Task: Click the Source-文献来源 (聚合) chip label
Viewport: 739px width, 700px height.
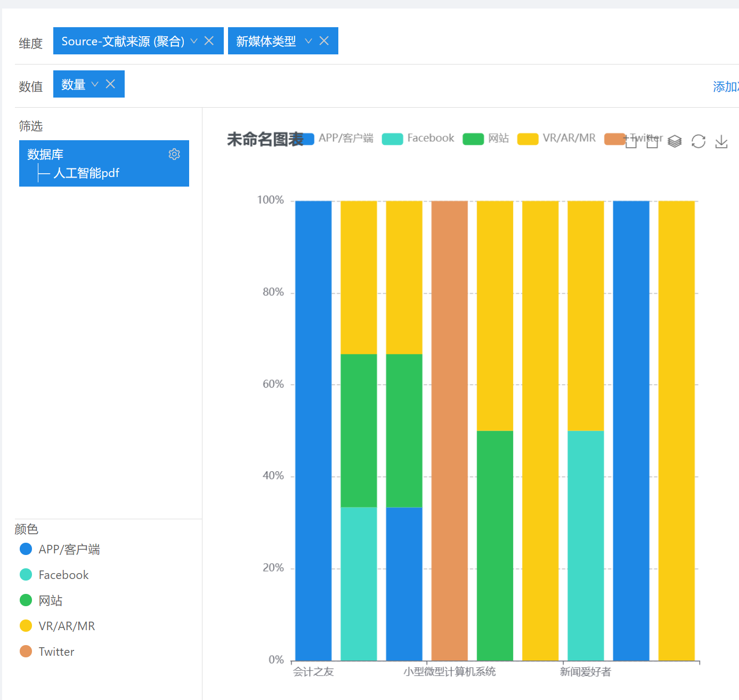Action: pyautogui.click(x=123, y=41)
